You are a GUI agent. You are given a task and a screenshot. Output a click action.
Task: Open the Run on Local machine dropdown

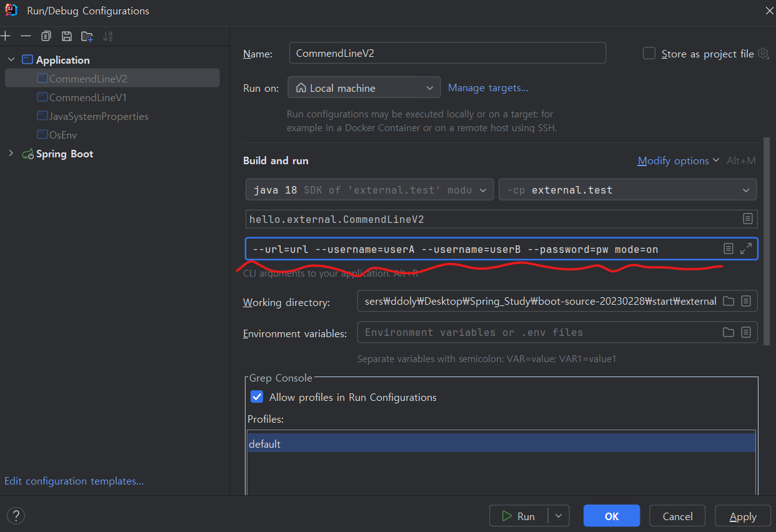point(364,88)
